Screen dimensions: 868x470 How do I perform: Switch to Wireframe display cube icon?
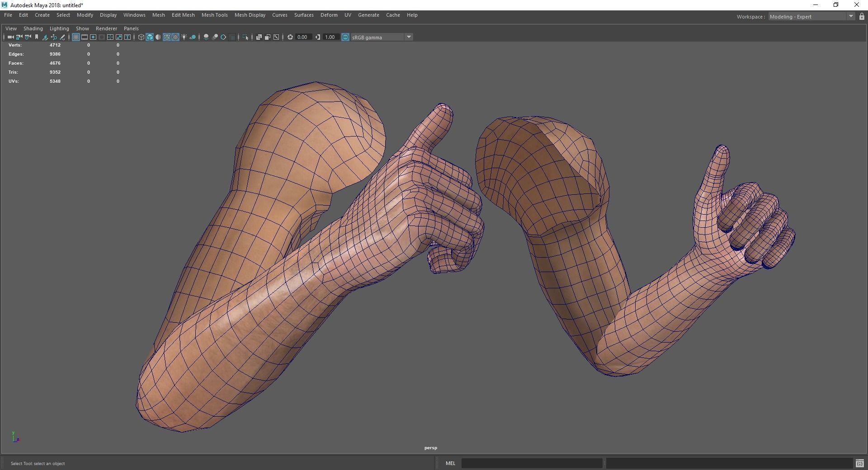tap(141, 37)
